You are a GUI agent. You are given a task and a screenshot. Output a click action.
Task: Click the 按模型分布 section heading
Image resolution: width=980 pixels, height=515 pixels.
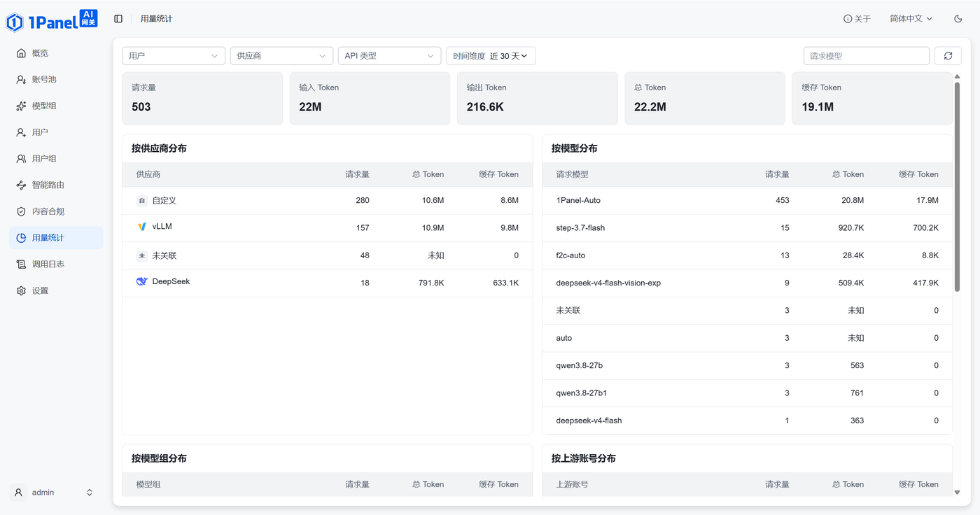pos(575,148)
